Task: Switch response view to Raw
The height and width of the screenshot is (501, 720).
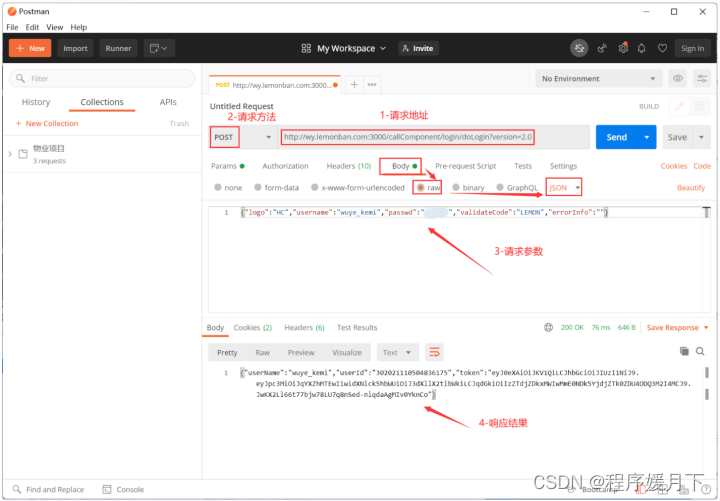Action: click(x=262, y=352)
